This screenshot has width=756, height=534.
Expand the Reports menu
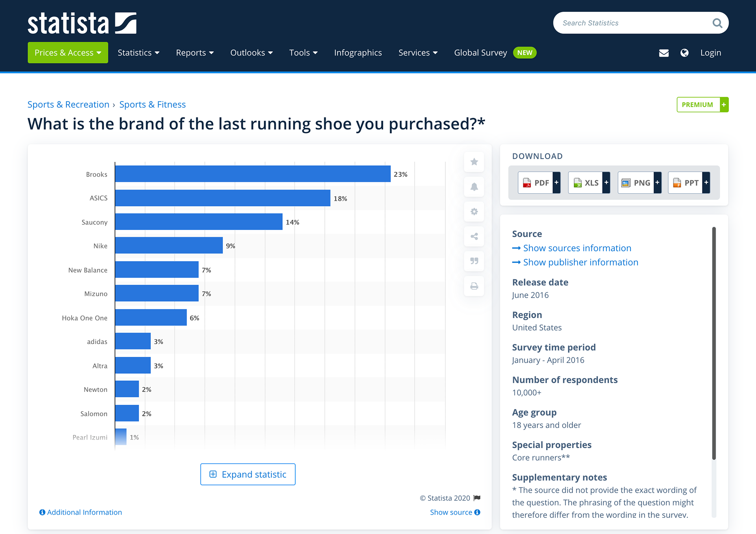click(x=195, y=53)
